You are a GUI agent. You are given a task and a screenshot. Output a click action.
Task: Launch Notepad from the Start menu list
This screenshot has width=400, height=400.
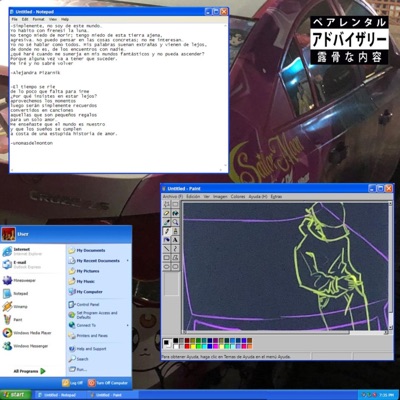click(x=16, y=294)
